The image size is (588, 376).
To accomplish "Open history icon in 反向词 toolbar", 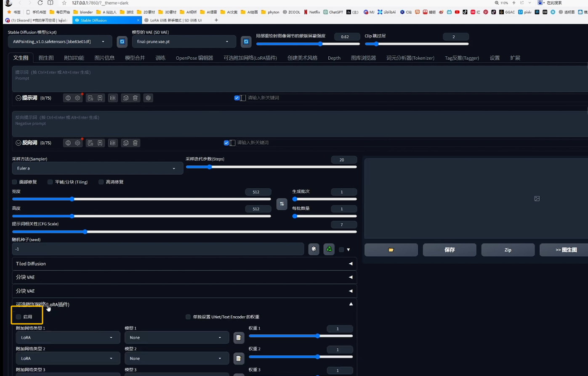I will coord(90,143).
